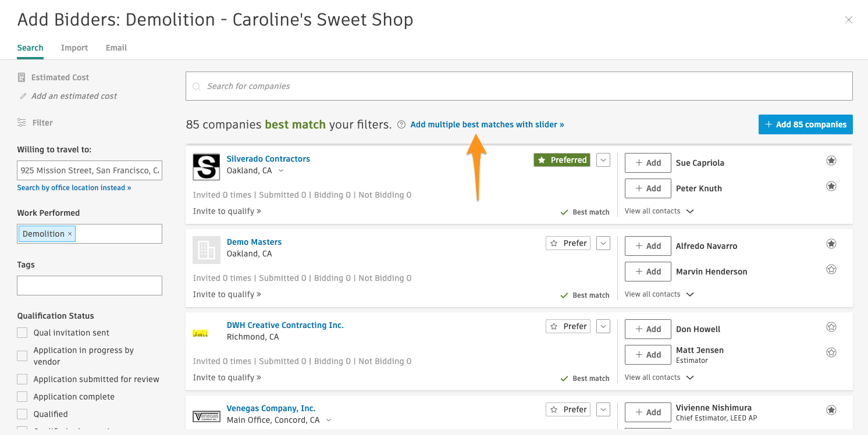Click star icon next to Alfredo Navarro
This screenshot has width=868, height=435.
(831, 244)
